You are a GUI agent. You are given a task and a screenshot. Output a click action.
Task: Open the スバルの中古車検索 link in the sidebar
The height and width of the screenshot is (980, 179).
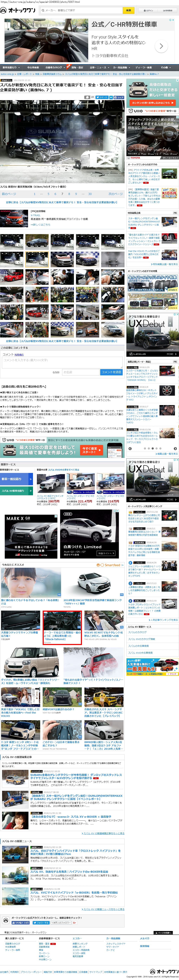point(138,646)
